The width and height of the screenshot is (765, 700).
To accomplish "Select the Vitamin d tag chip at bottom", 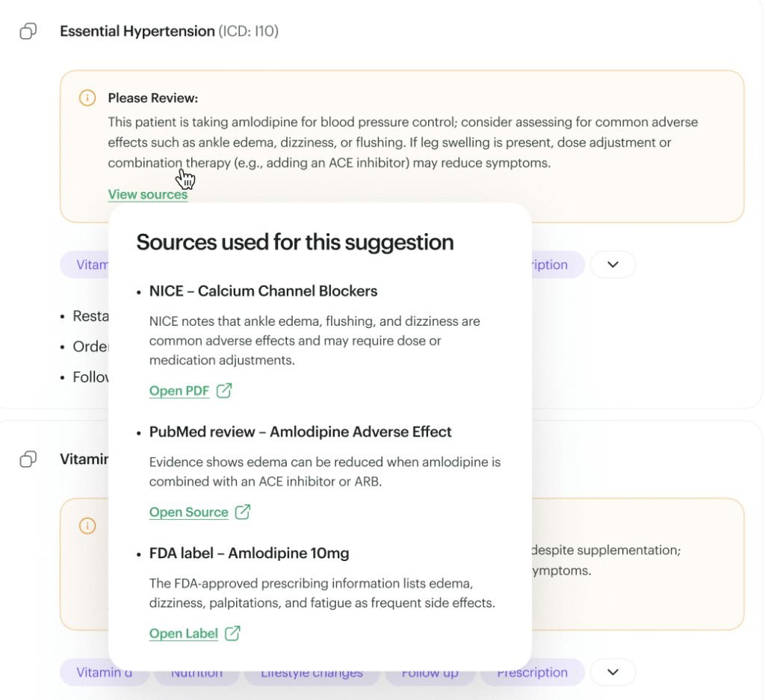I will point(104,672).
